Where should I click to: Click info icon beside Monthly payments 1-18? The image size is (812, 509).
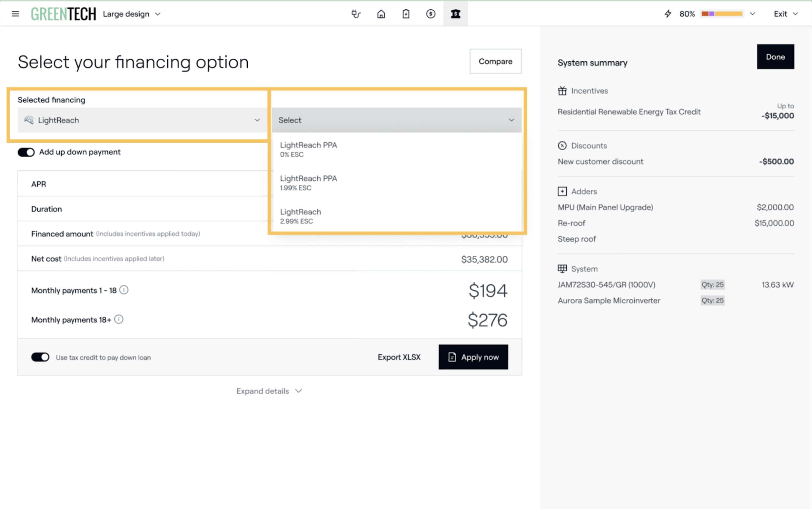(x=124, y=290)
